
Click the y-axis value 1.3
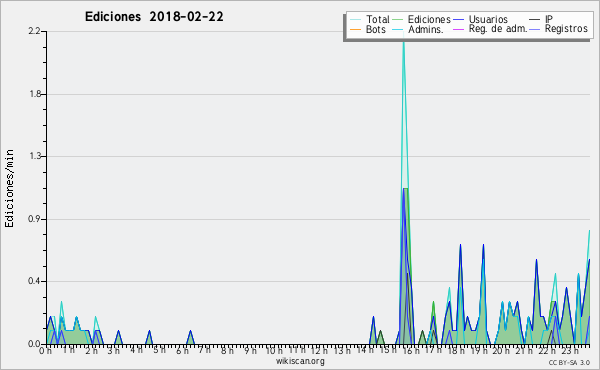click(34, 156)
